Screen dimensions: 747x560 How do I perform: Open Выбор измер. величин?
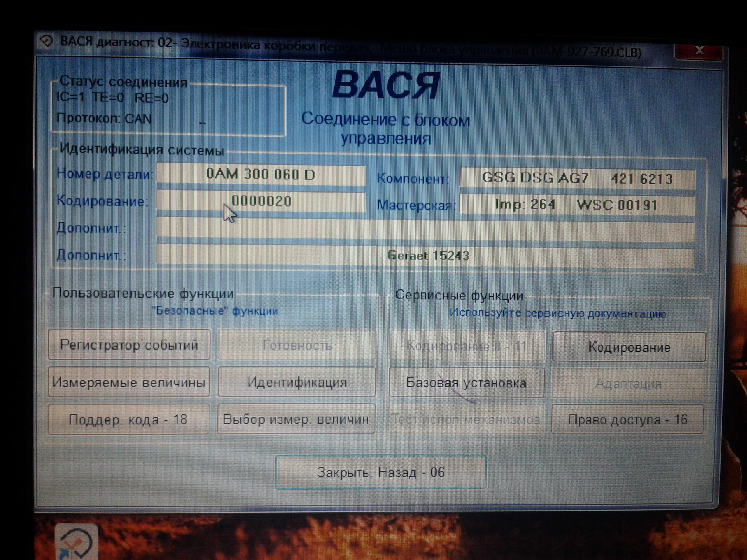pyautogui.click(x=296, y=419)
